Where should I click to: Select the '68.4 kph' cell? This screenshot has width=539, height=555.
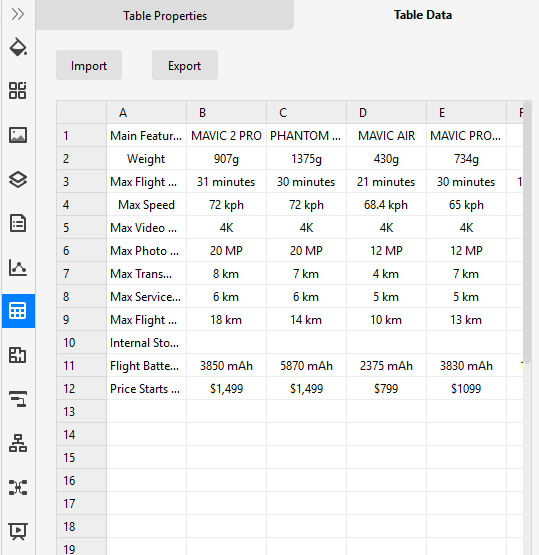pyautogui.click(x=386, y=205)
